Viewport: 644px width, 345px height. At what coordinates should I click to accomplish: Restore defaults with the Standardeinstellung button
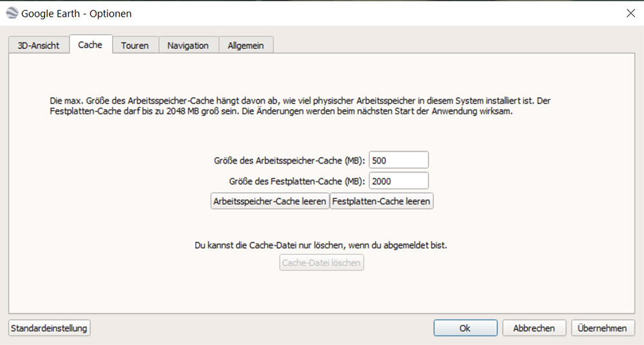click(49, 328)
